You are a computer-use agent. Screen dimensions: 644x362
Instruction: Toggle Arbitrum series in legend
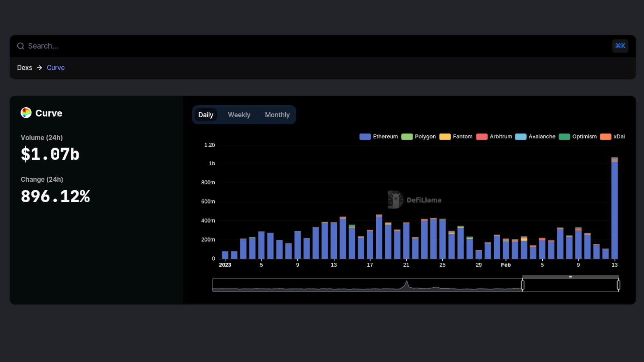[x=494, y=137]
